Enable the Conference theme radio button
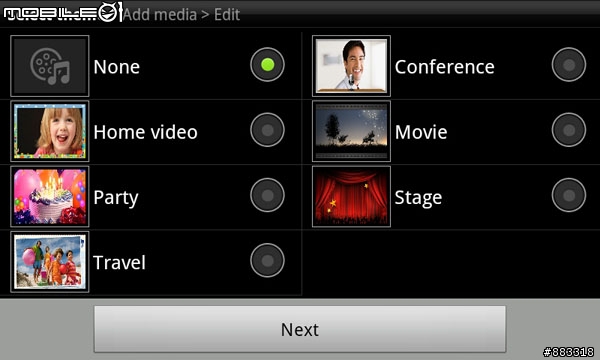Viewport: 600px width, 360px height. tap(569, 65)
